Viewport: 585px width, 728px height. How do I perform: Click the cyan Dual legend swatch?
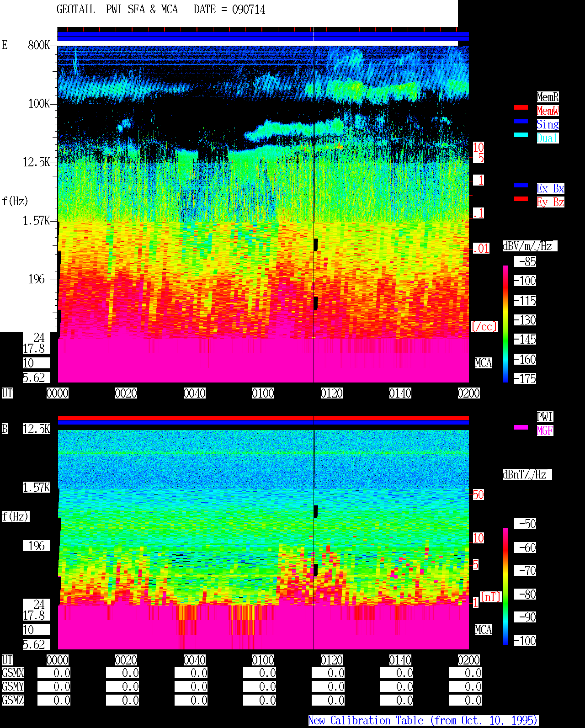[521, 135]
